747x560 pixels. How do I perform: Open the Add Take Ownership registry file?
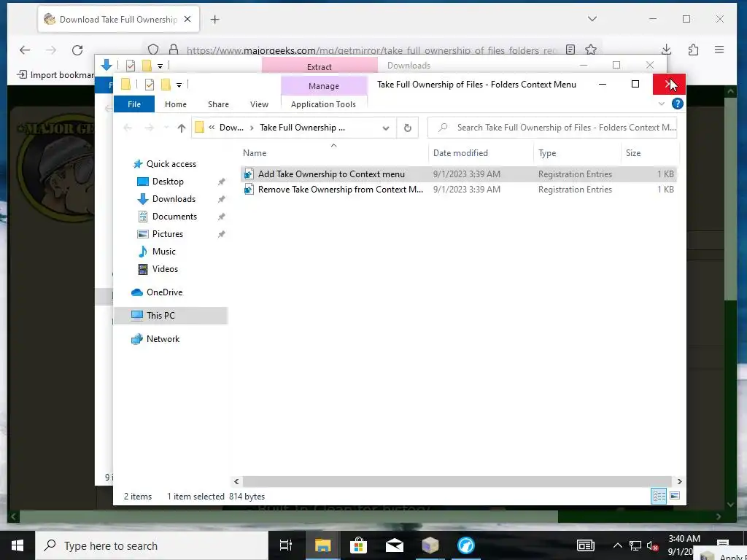coord(331,174)
